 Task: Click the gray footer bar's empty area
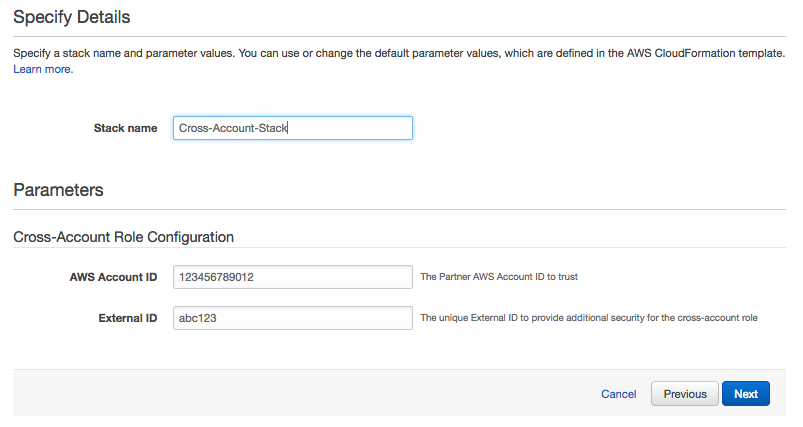[300, 393]
